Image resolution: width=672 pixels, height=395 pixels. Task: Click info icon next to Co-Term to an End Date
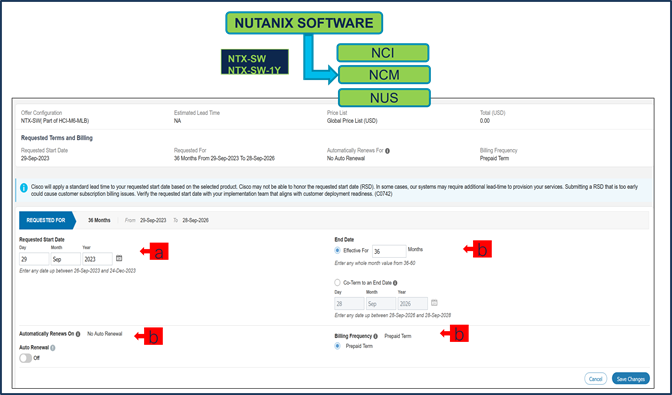pos(395,283)
